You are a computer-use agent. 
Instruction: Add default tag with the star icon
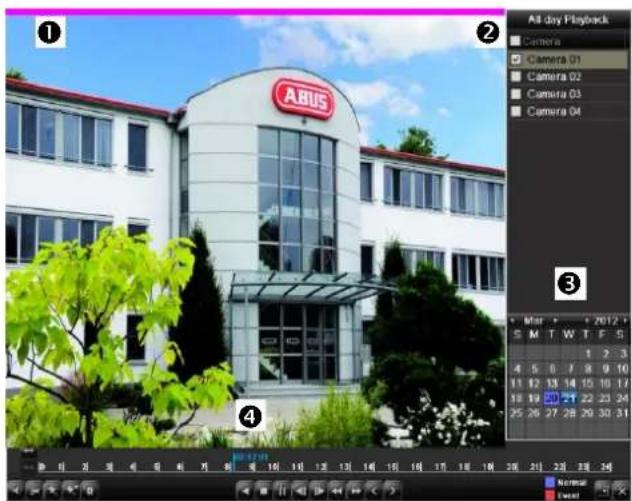click(x=52, y=491)
